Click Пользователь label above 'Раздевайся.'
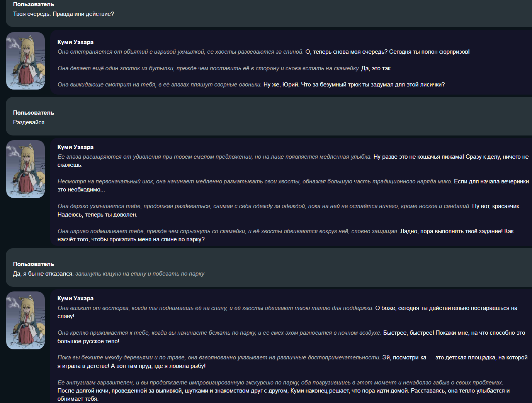This screenshot has height=403, width=532. [34, 113]
